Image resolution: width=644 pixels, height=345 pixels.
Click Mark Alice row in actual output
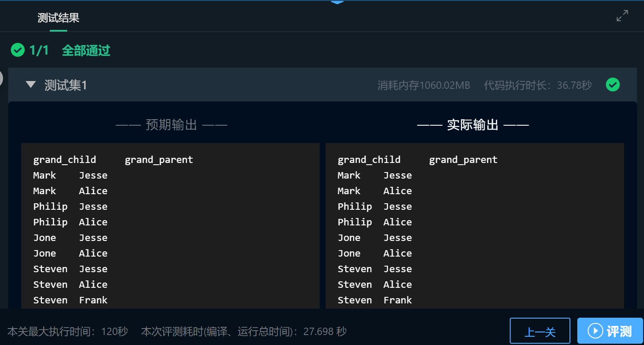tap(375, 191)
